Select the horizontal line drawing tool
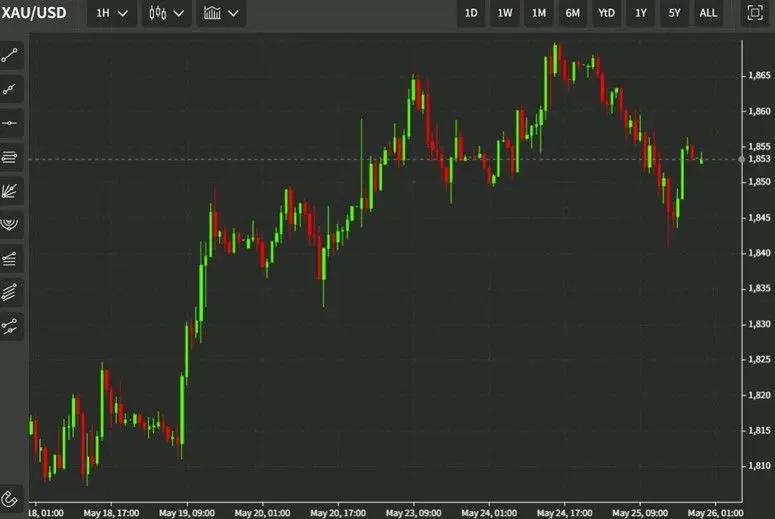Viewport: 775px width, 519px height. click(x=12, y=122)
